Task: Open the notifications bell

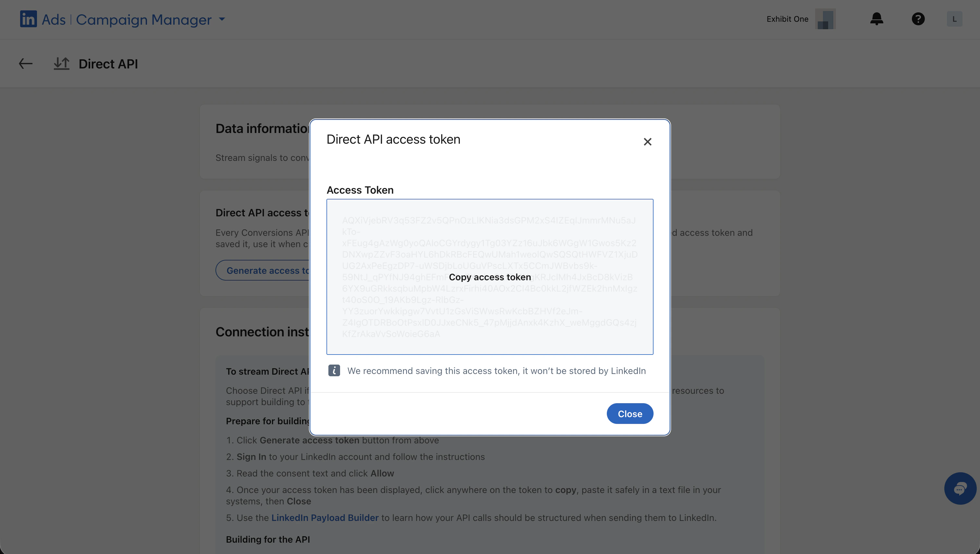Action: pos(876,19)
